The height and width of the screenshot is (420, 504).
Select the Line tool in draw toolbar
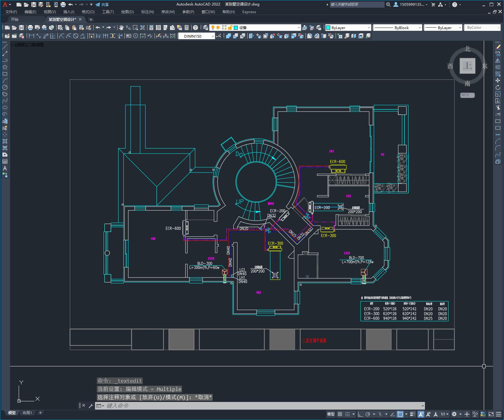[5, 47]
